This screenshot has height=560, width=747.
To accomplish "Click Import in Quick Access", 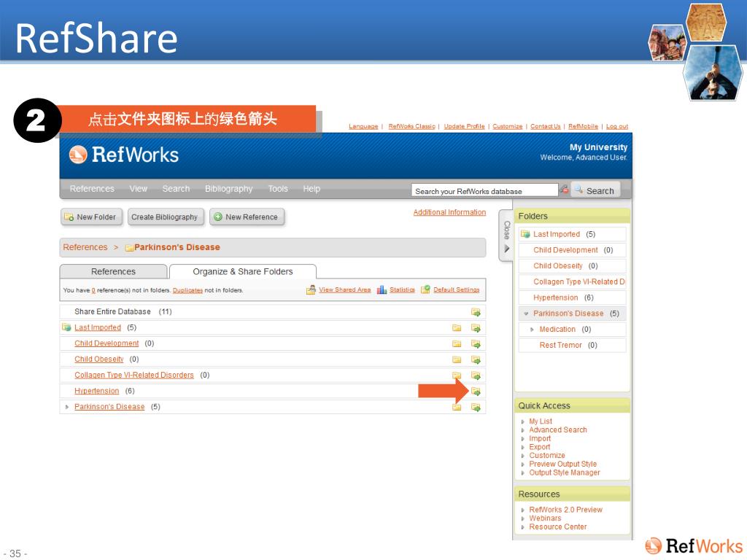I will (540, 438).
